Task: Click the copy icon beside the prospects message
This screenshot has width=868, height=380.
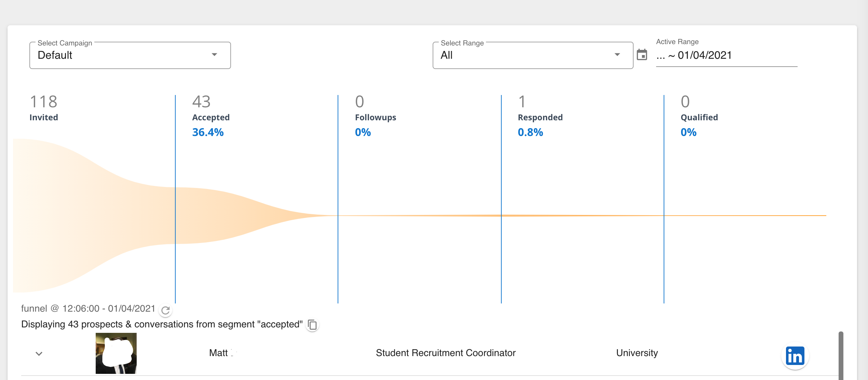Action: (312, 325)
